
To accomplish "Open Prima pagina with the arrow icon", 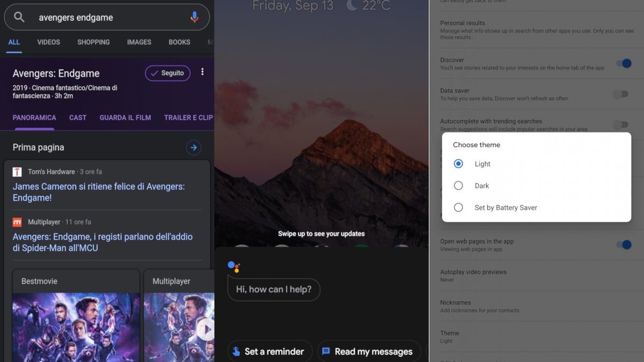I will [x=194, y=147].
